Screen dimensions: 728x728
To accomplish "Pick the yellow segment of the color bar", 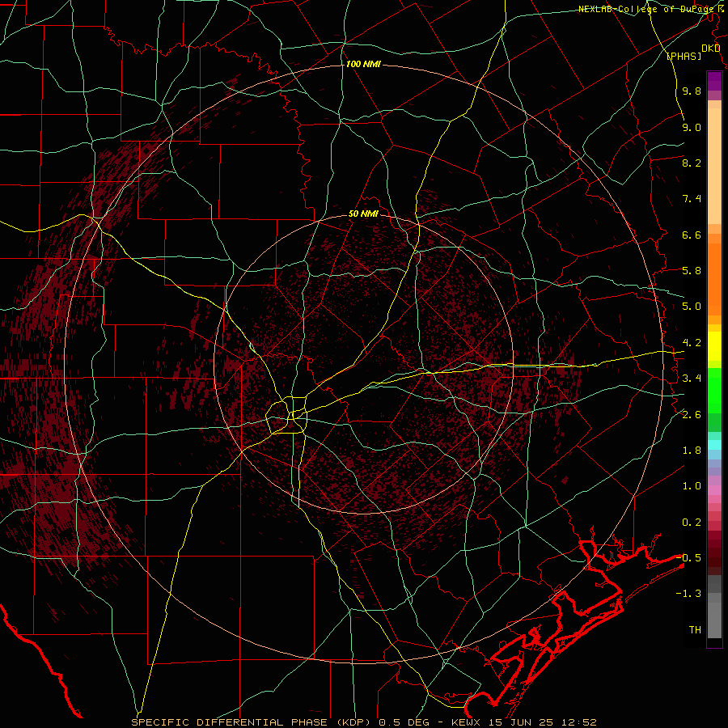I will click(714, 346).
